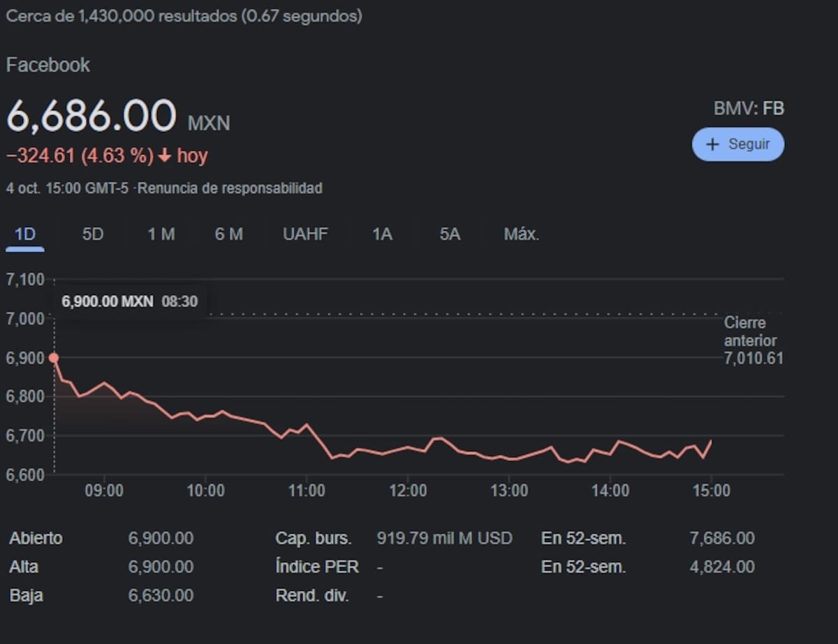Click the BMV: FB ticker label
This screenshot has height=644, width=838.
[x=749, y=109]
